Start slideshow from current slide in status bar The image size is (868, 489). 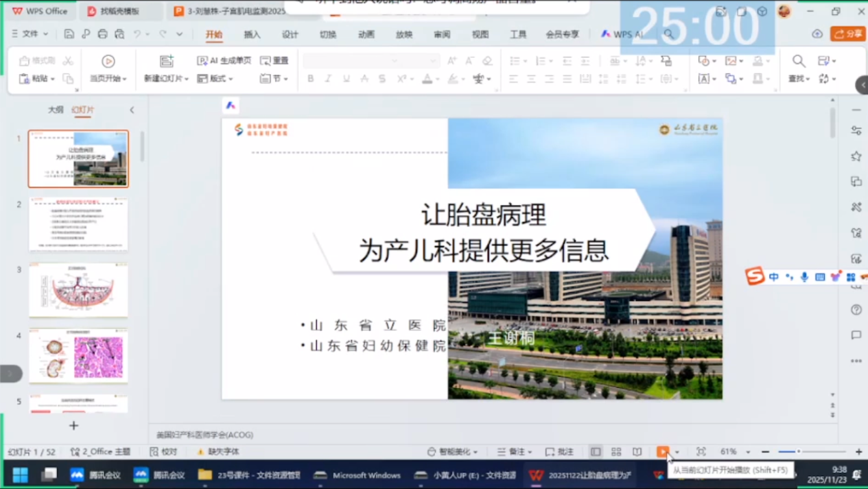point(662,451)
